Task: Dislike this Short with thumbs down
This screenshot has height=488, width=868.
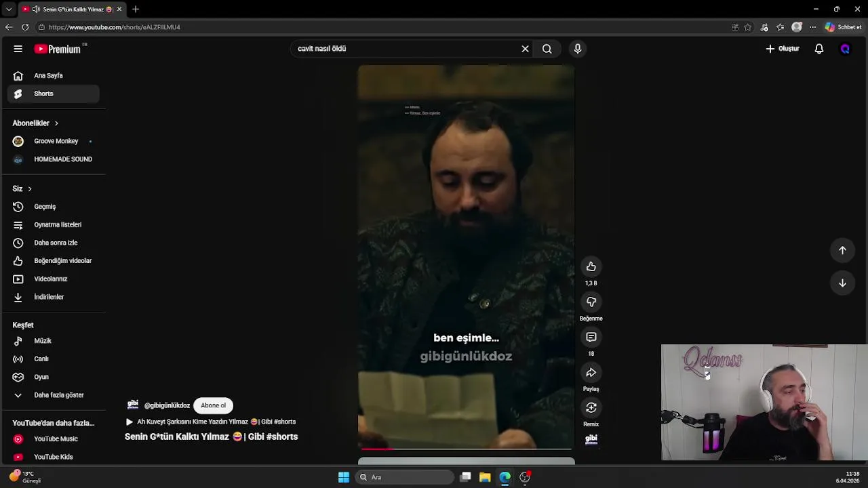Action: tap(591, 302)
